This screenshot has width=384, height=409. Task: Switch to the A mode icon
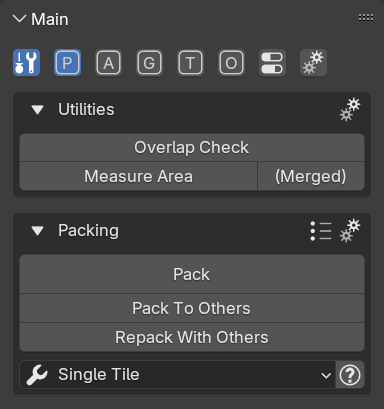(x=108, y=63)
